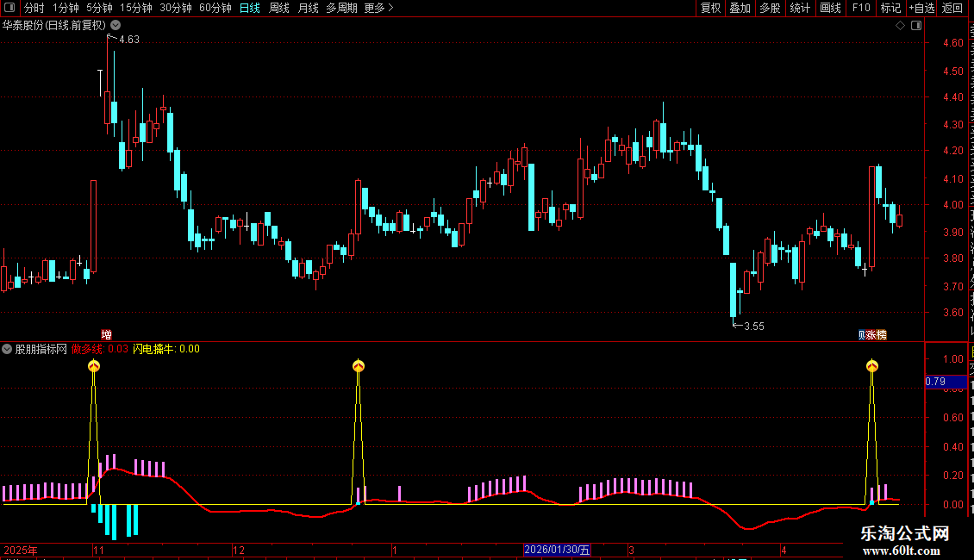Select the 1分钟 period tab

pos(66,8)
